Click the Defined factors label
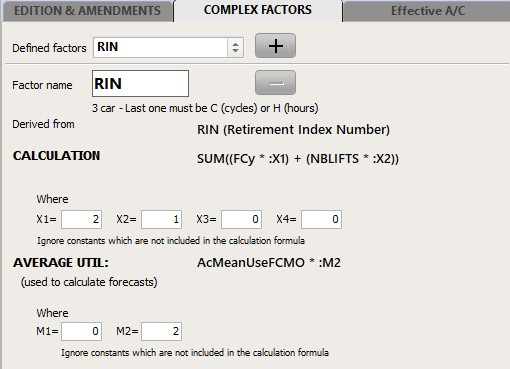Viewport: 510px width, 369px height. (x=49, y=48)
